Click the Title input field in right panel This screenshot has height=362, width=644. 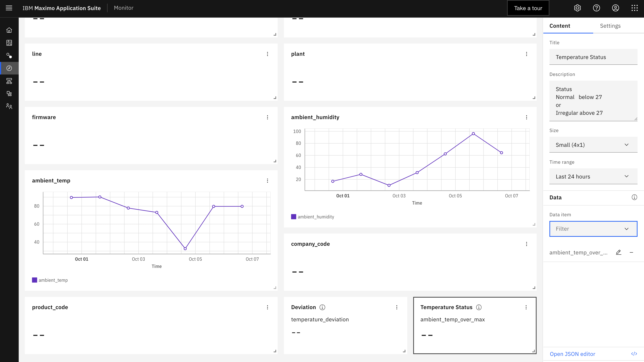pyautogui.click(x=593, y=57)
